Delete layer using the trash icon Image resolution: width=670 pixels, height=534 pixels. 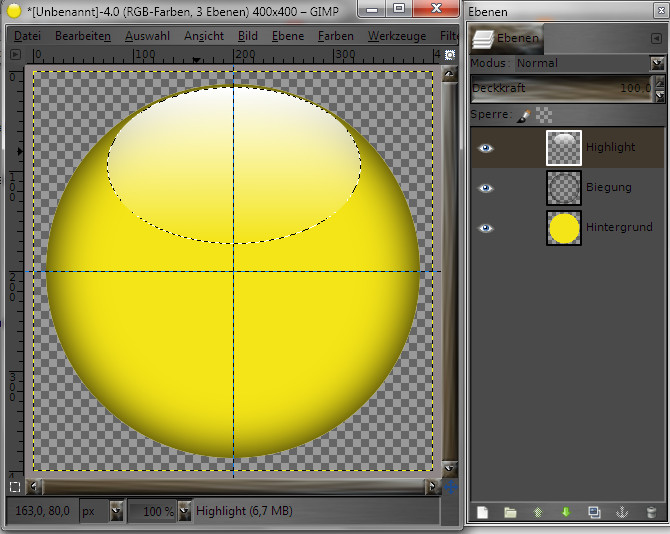tap(651, 512)
